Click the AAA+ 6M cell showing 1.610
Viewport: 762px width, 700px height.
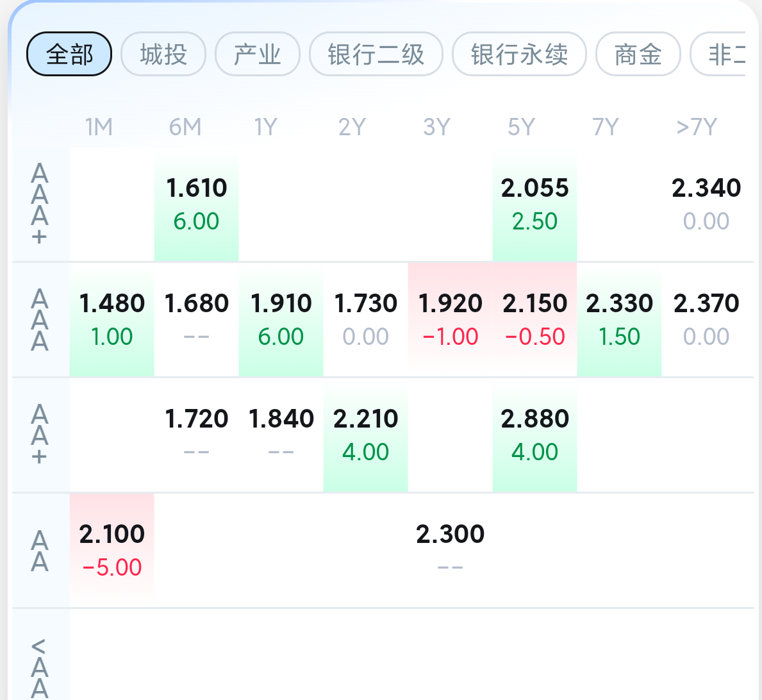pos(196,204)
